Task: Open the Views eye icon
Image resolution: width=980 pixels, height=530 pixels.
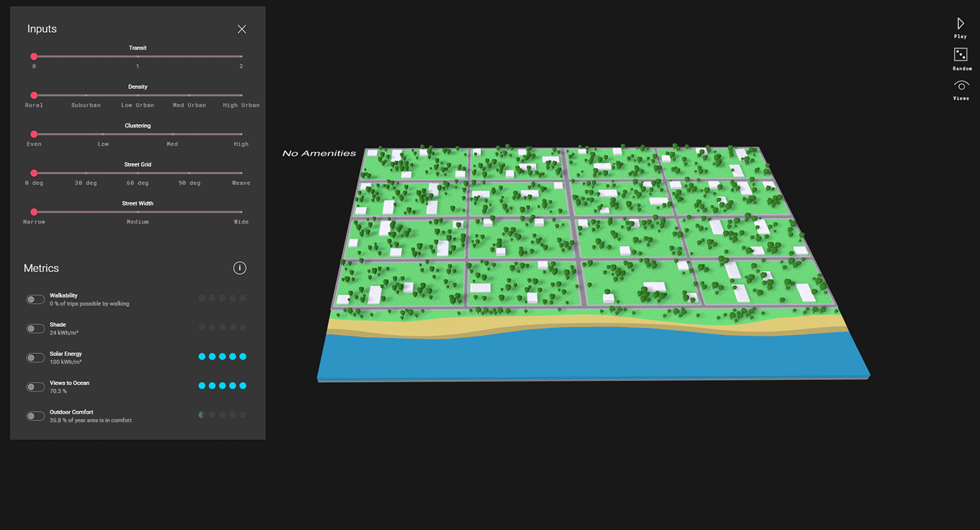Action: 961,86
